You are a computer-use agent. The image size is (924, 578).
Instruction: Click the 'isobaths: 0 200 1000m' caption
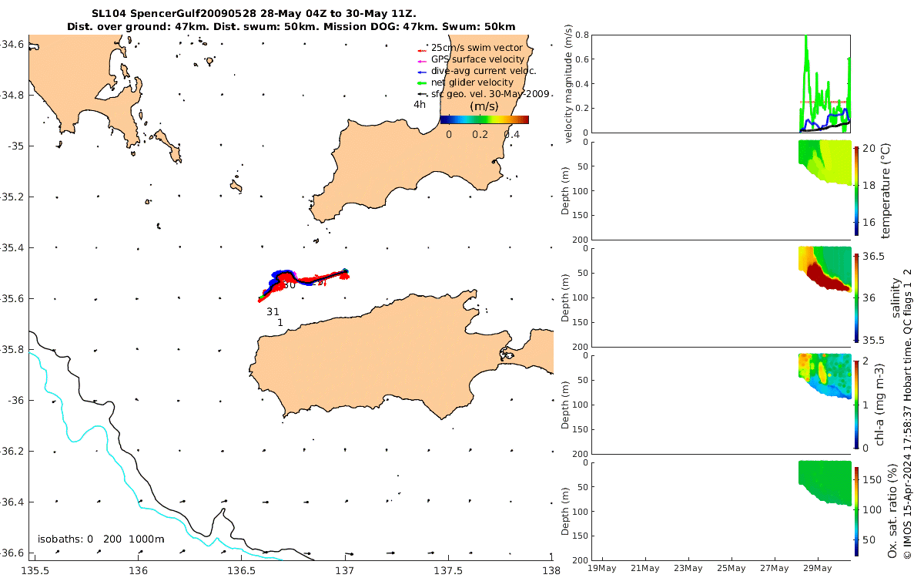[101, 539]
